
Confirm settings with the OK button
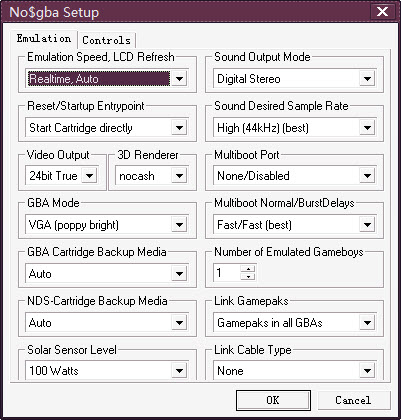(273, 400)
